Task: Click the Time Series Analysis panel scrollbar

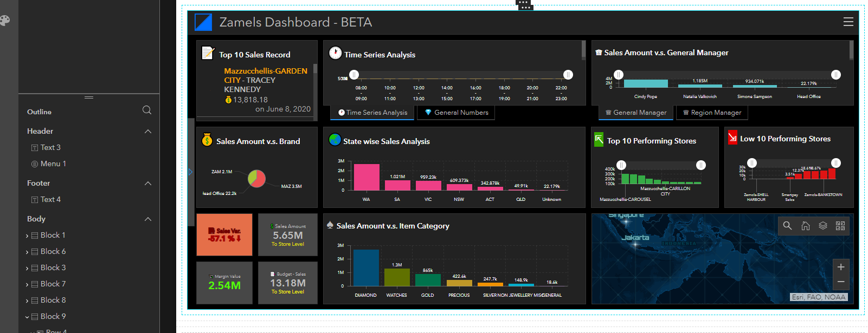Action: 583,50
